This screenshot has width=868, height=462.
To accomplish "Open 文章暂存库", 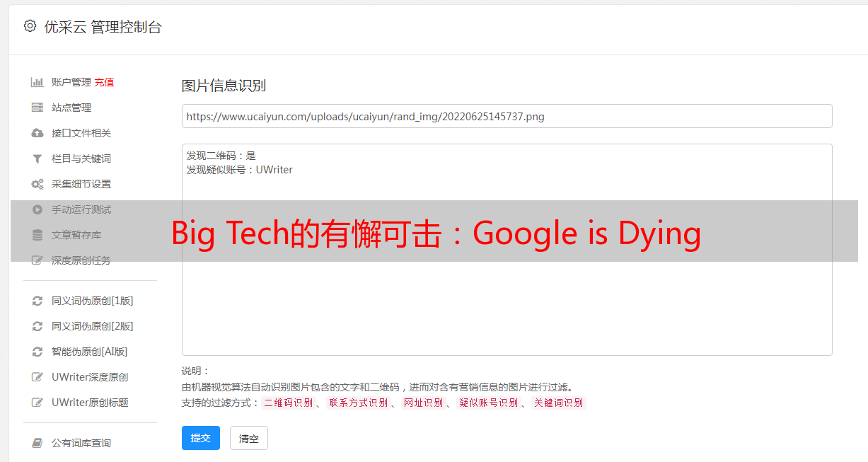I will coord(76,235).
